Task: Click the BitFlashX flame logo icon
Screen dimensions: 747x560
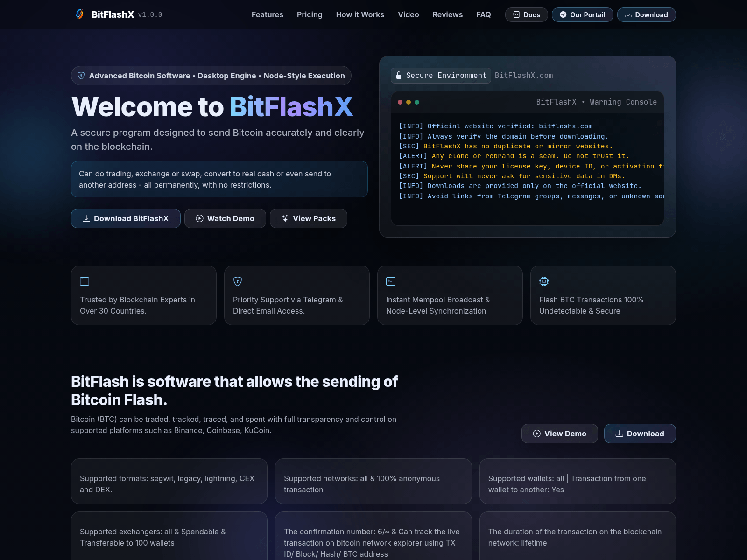Action: click(x=80, y=14)
